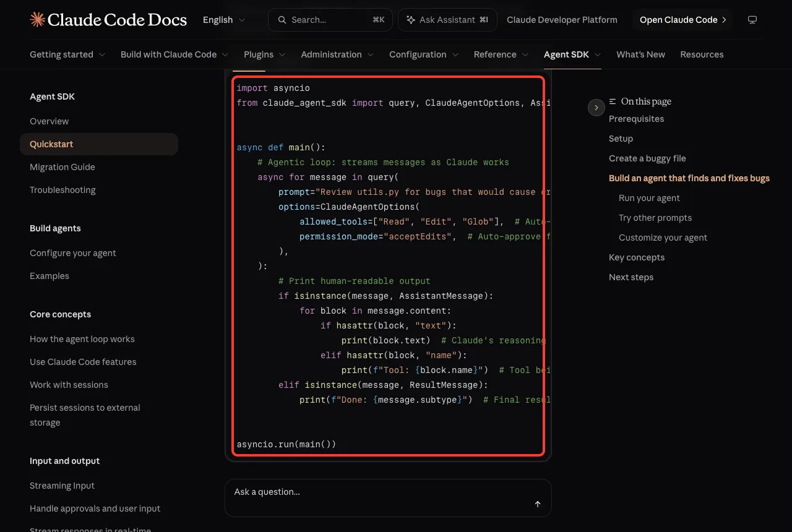Select Quickstart in the sidebar

click(x=99, y=144)
